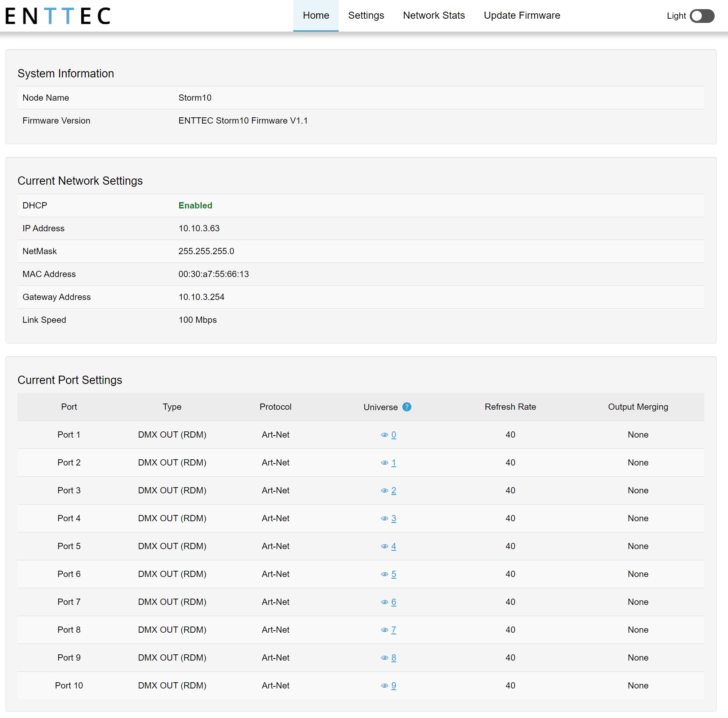Open universe 8 link for Port 9
728x718 pixels.
click(394, 658)
